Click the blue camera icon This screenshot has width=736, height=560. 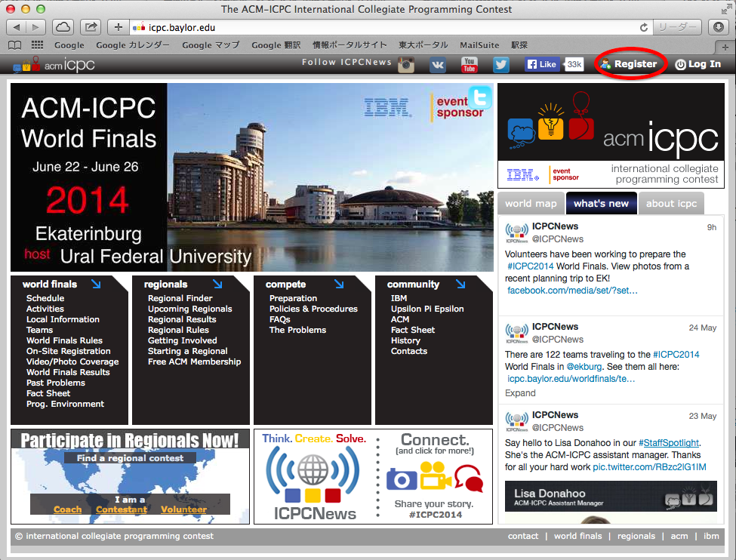pyautogui.click(x=402, y=478)
